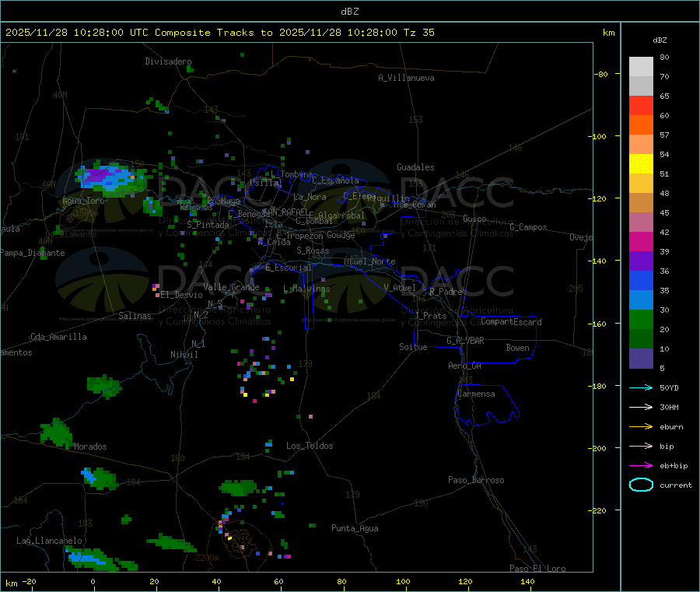
Task: Click the Paso_El_Loro map label
Action: [538, 569]
